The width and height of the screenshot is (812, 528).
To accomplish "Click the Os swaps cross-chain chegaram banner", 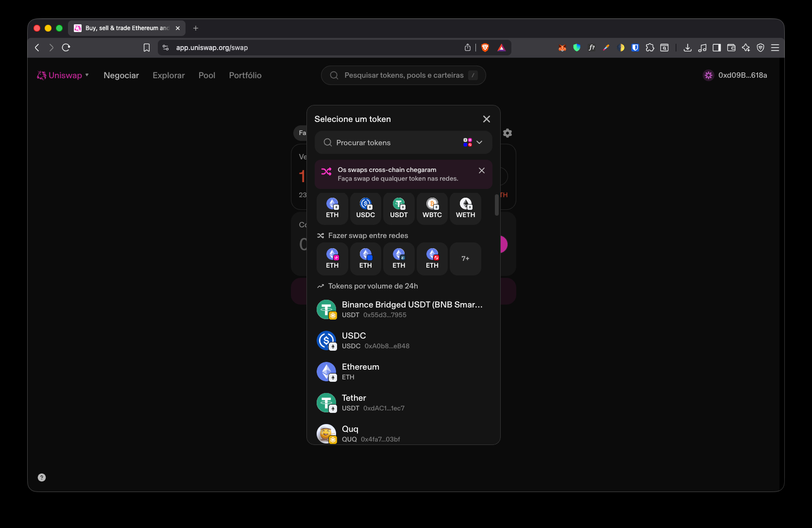I will 404,174.
